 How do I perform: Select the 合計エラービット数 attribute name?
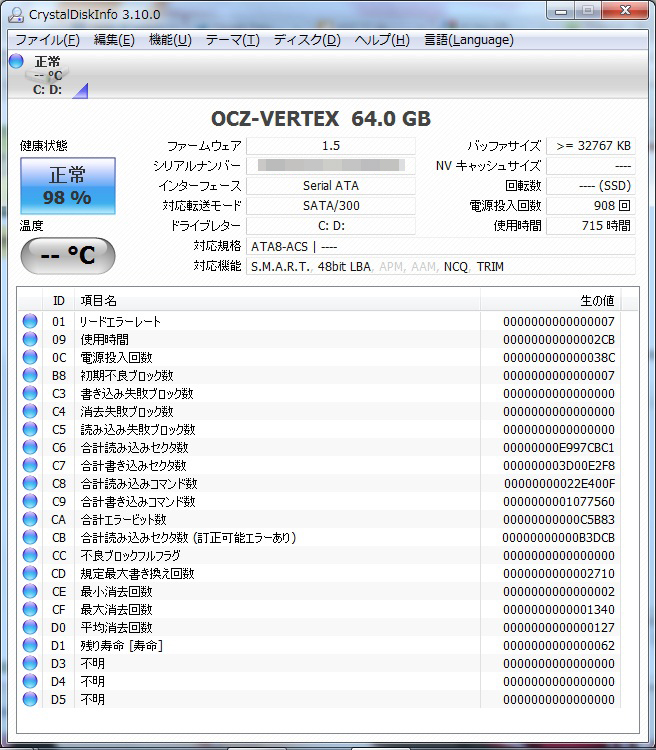click(123, 519)
